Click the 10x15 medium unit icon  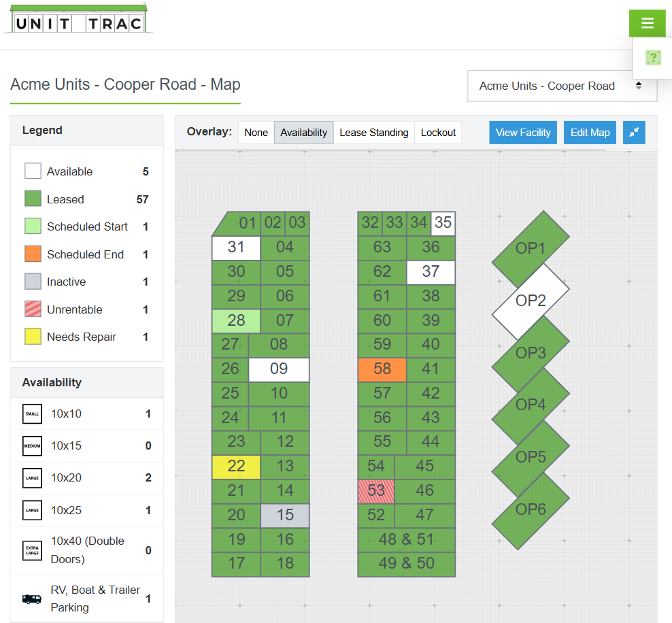coord(33,446)
